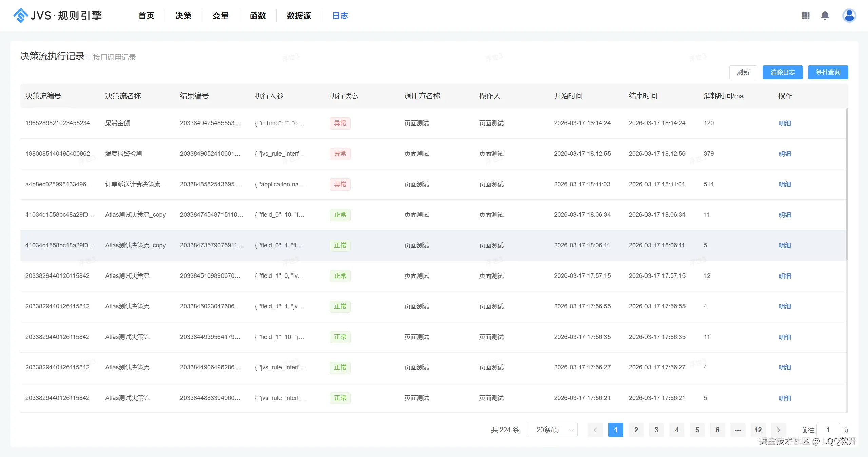The height and width of the screenshot is (457, 868).
Task: Click the pagination ellipsis more-pages icon
Action: click(738, 430)
